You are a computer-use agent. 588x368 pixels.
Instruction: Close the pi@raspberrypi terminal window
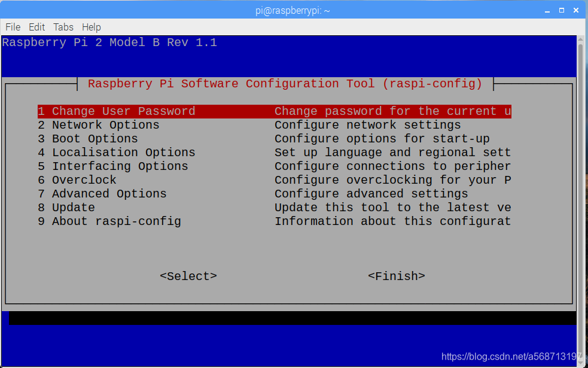576,11
